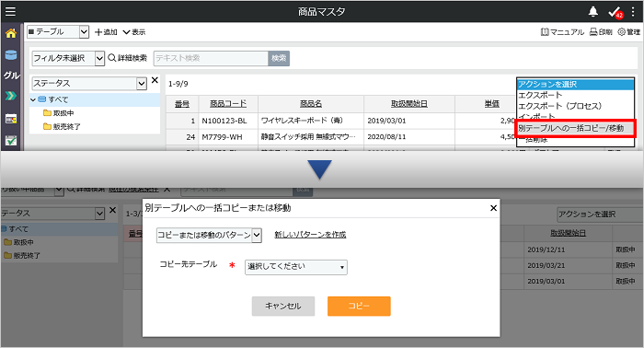The width and height of the screenshot is (644, 348).
Task: Open the lower ステータス dropdown arrow
Action: point(99,214)
